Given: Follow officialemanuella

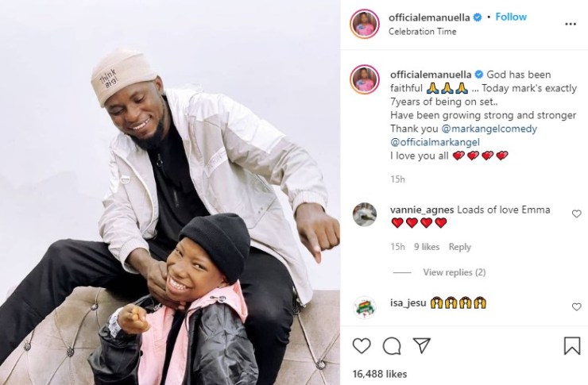Looking at the screenshot, I should [511, 17].
